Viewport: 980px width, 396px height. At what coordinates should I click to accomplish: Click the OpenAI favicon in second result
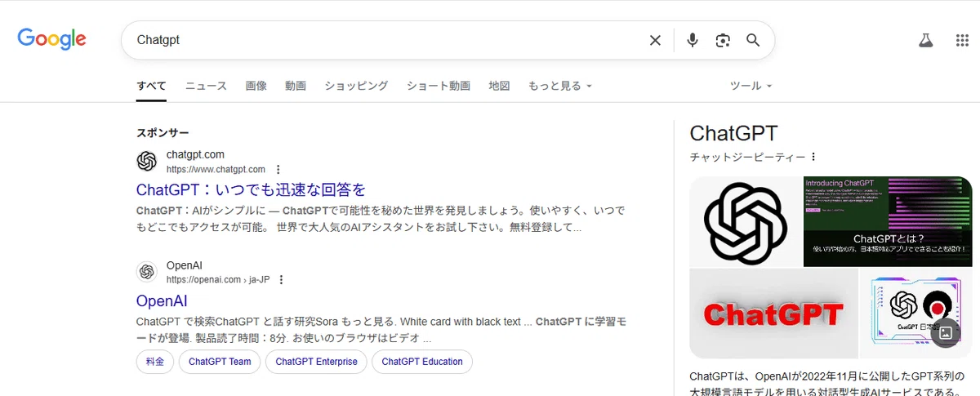click(147, 272)
